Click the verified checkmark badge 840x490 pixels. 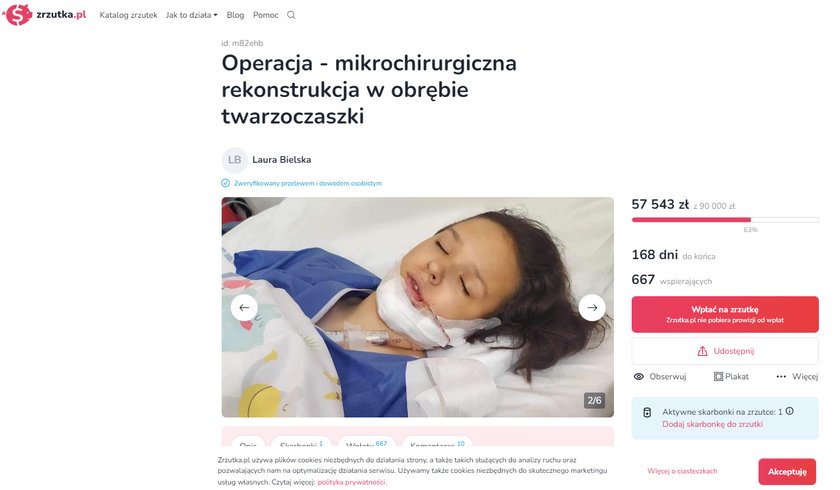(x=226, y=183)
